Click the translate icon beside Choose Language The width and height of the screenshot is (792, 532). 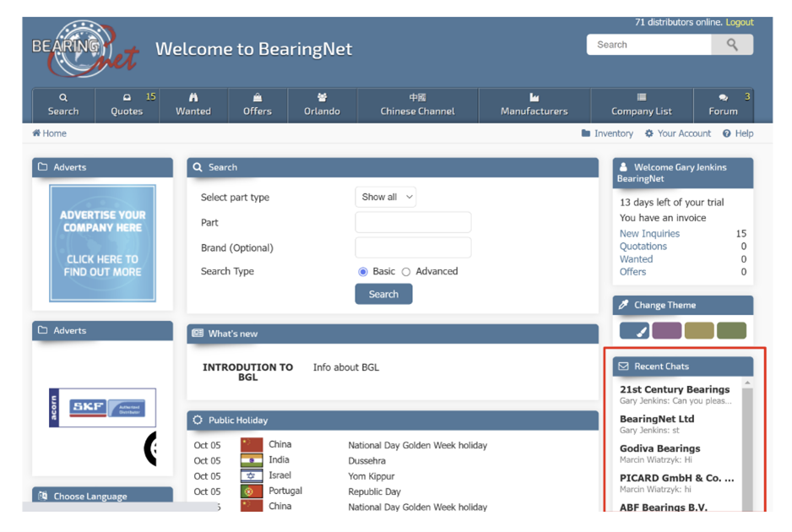tap(42, 496)
